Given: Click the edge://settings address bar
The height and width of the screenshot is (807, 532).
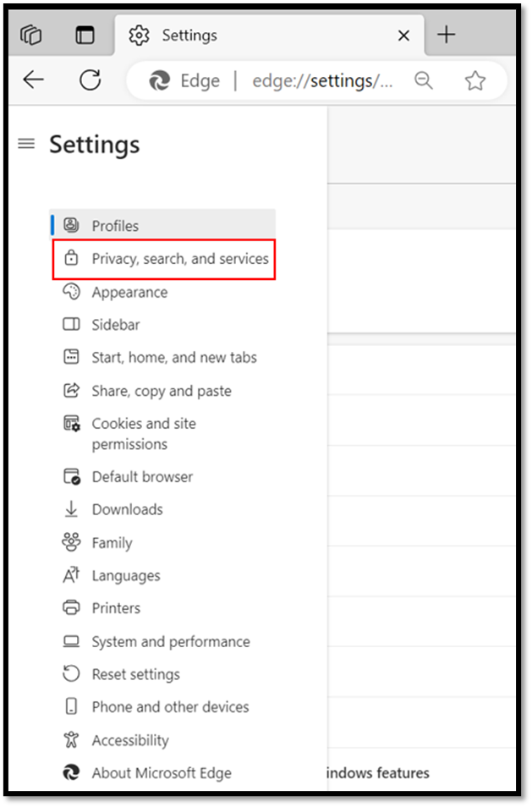Looking at the screenshot, I should pos(321,80).
